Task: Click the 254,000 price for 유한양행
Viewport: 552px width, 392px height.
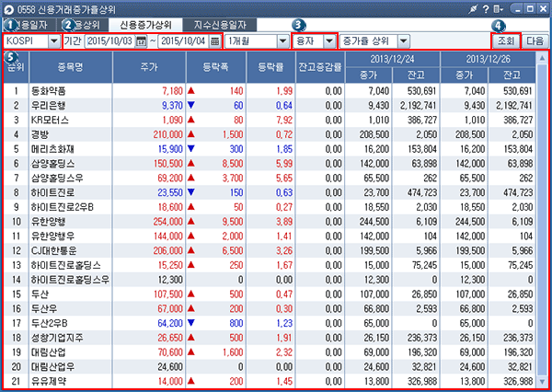Action: click(x=168, y=222)
